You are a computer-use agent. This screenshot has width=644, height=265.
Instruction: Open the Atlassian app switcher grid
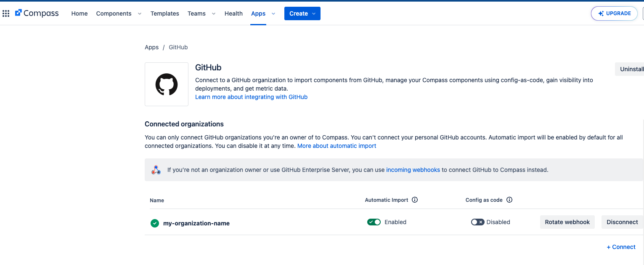pyautogui.click(x=6, y=13)
